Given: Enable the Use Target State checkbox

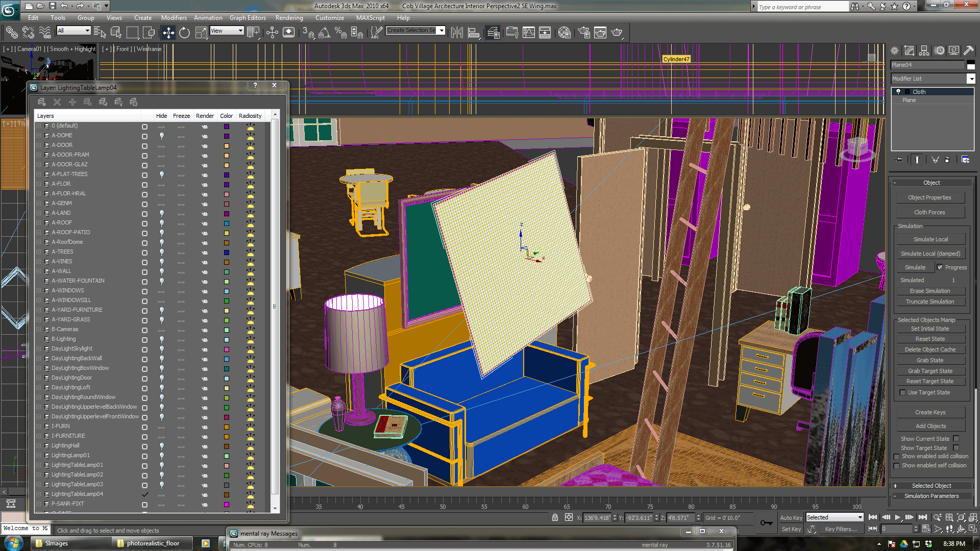Looking at the screenshot, I should pos(902,392).
